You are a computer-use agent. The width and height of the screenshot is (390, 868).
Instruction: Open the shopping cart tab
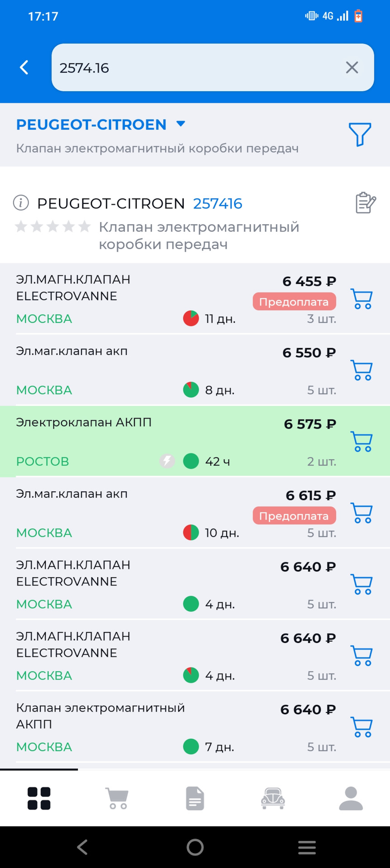(117, 798)
